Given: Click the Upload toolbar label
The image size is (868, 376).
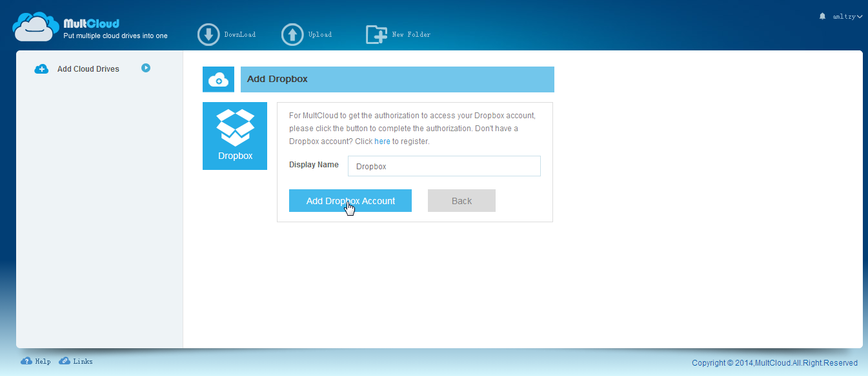Looking at the screenshot, I should [320, 35].
